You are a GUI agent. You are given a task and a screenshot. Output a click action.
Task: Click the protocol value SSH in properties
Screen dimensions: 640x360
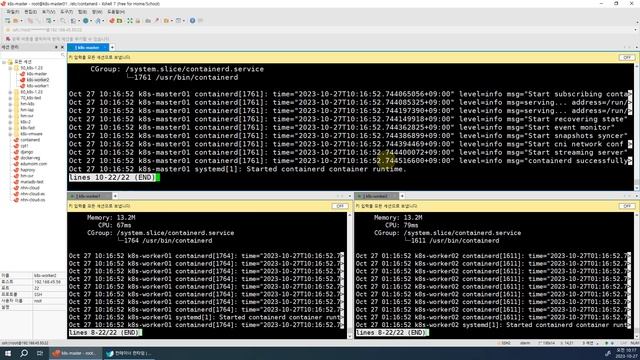38,294
